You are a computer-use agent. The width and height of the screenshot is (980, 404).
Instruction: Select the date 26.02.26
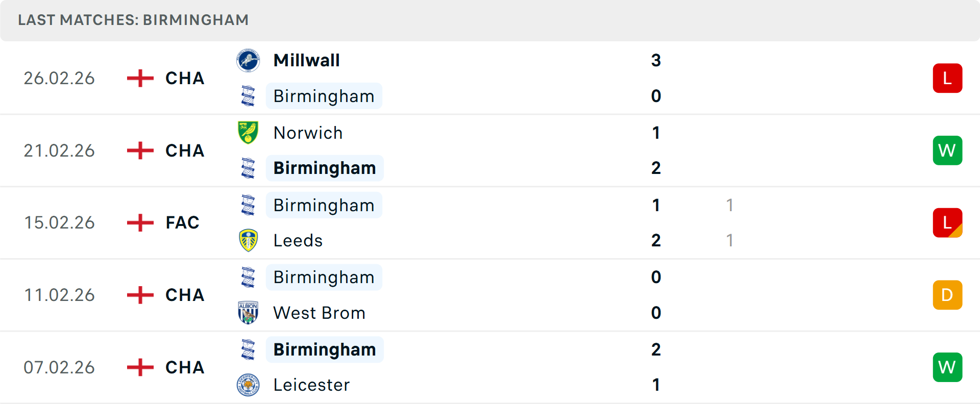[59, 78]
